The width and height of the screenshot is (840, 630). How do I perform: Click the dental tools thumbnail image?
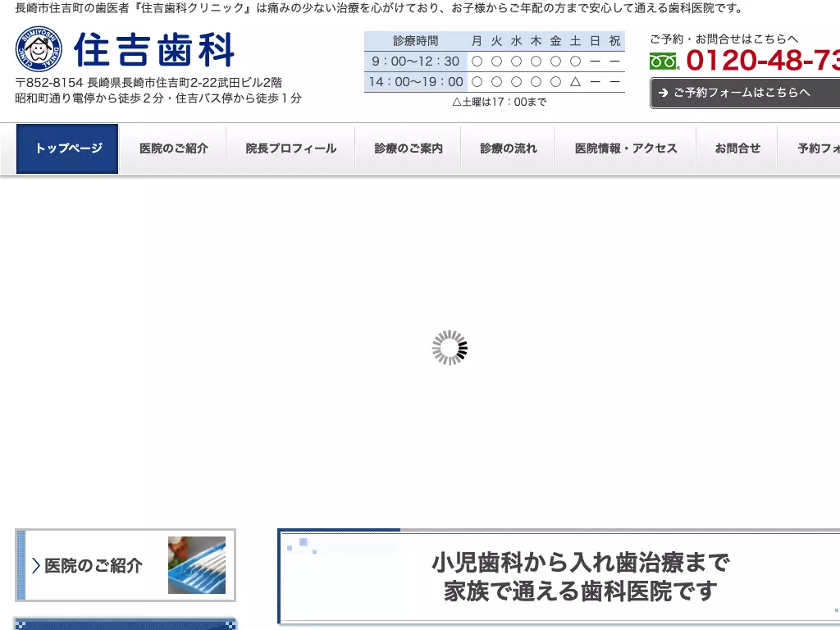197,565
